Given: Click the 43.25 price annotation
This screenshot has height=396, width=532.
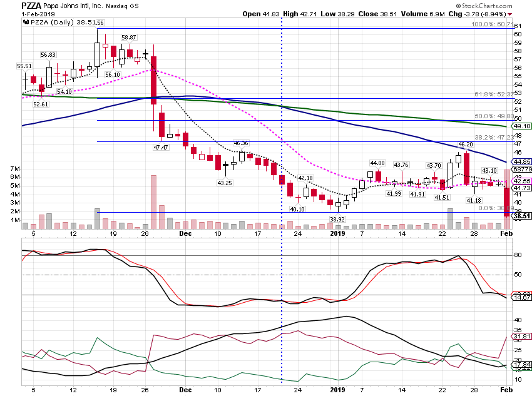Looking at the screenshot, I should (x=225, y=183).
